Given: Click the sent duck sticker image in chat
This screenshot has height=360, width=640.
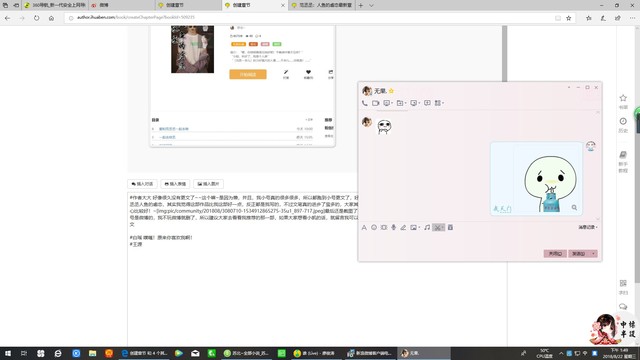Looking at the screenshot, I should 536,178.
